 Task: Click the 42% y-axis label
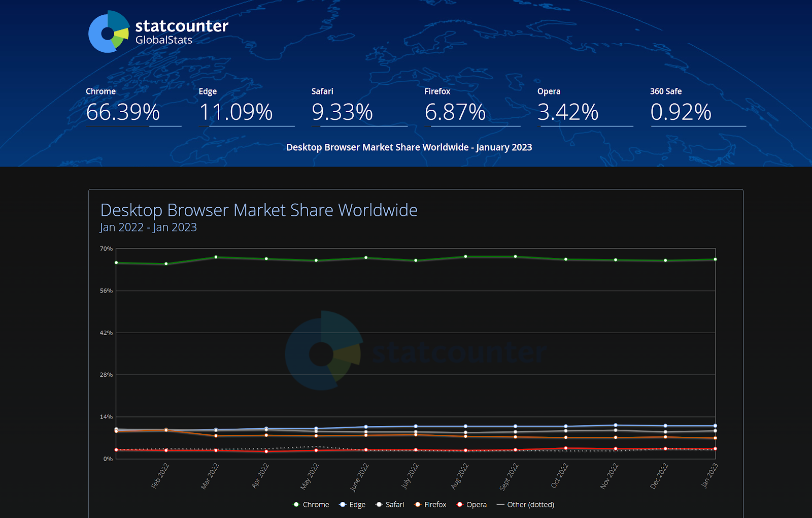coord(106,333)
